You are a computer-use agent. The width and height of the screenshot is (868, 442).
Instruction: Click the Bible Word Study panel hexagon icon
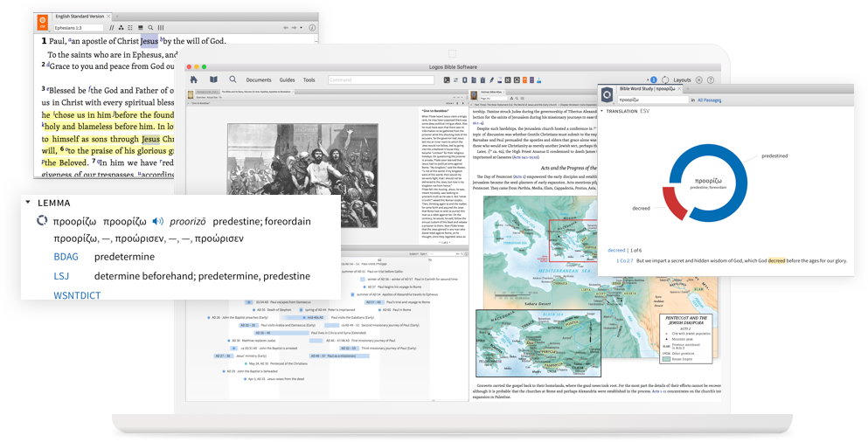pyautogui.click(x=608, y=95)
